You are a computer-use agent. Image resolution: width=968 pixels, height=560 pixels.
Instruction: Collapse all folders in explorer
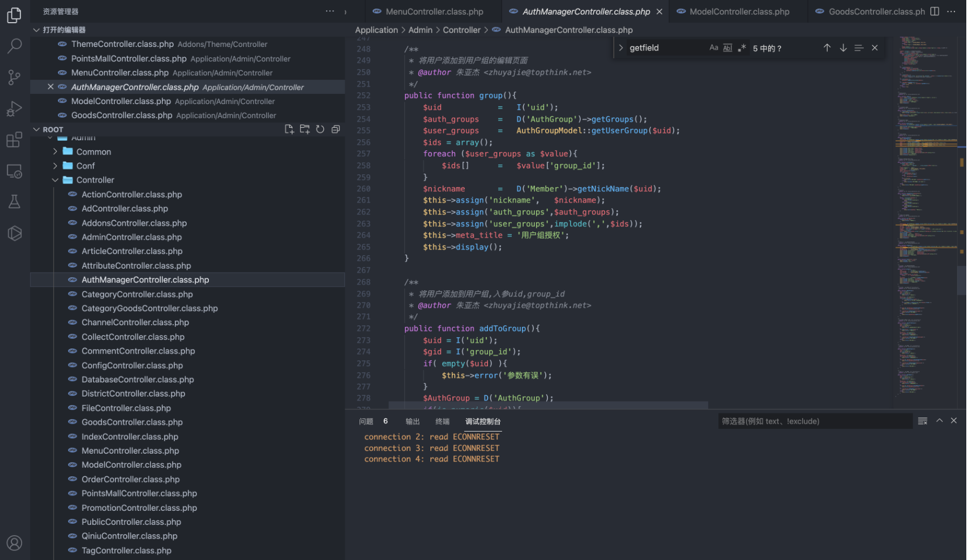[x=336, y=130]
